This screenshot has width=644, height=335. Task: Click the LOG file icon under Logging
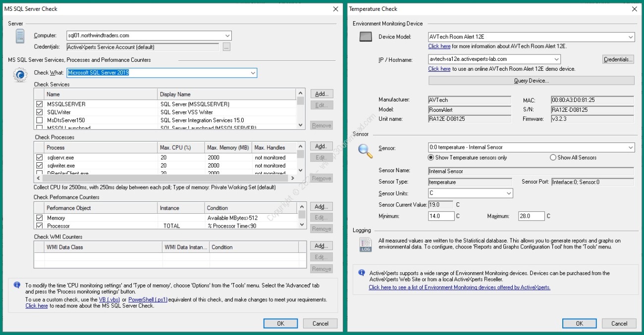click(x=366, y=245)
